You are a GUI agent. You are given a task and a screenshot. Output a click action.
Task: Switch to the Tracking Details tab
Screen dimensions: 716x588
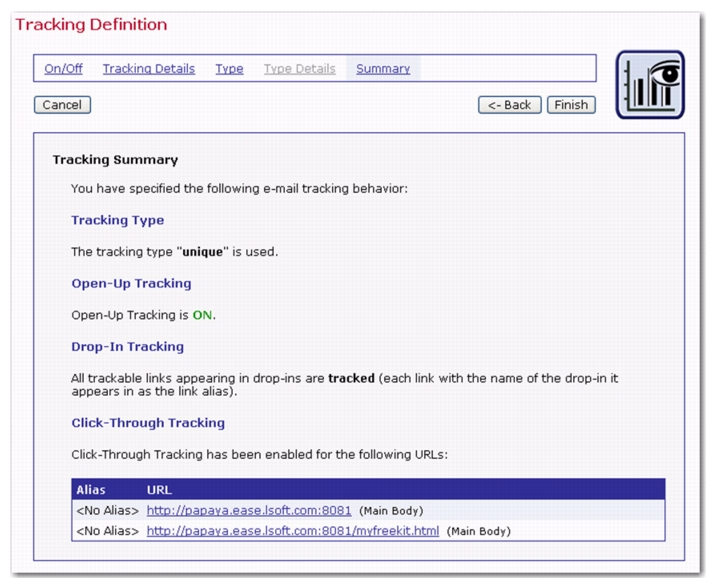pos(149,69)
